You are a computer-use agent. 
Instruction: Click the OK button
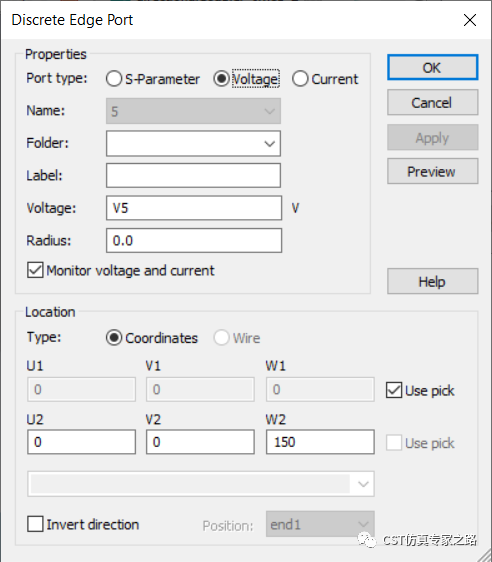433,67
